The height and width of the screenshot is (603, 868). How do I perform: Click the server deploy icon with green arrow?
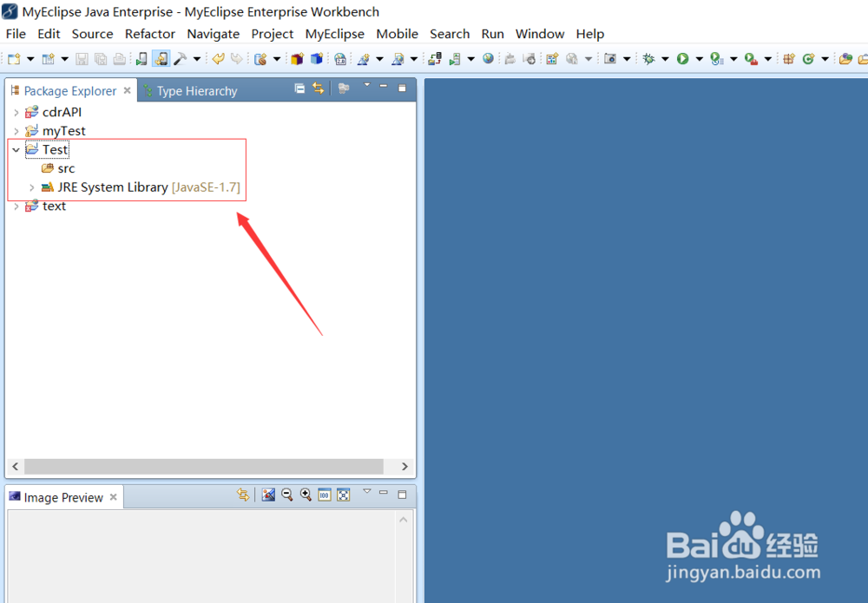click(x=455, y=59)
